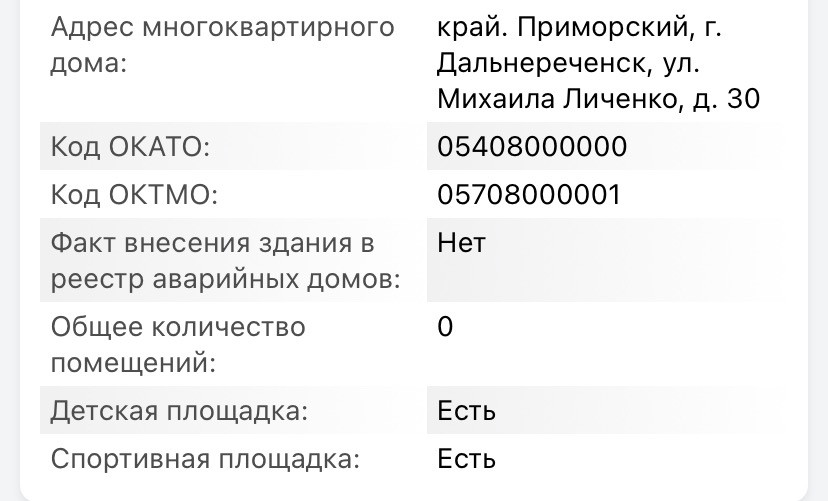Select the total premises count value '0'

coord(446,327)
